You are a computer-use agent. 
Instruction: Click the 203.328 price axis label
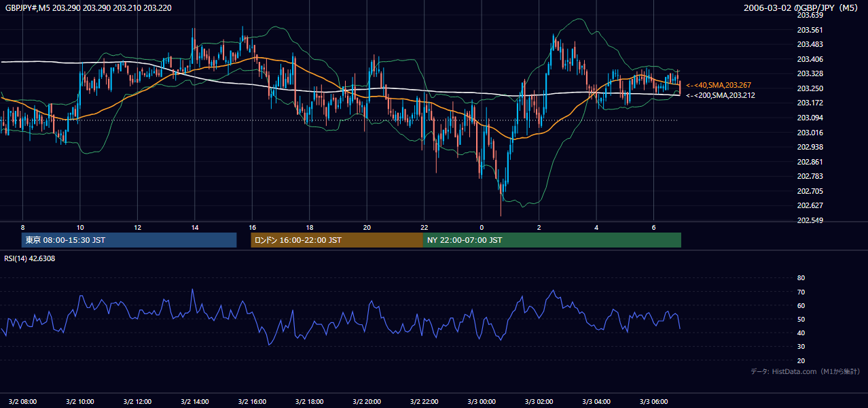(x=810, y=73)
